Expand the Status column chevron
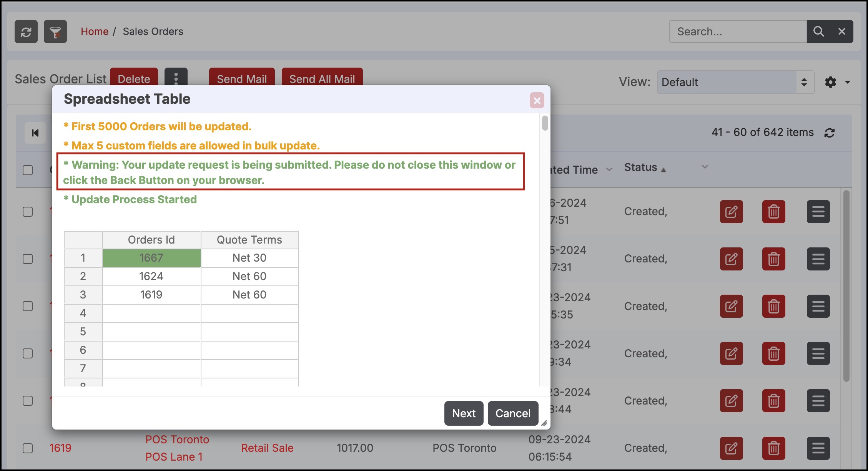 click(x=705, y=167)
